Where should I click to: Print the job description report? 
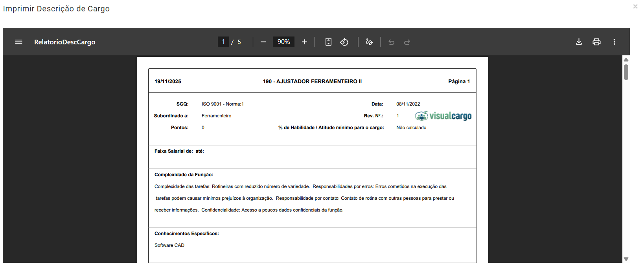tap(596, 42)
